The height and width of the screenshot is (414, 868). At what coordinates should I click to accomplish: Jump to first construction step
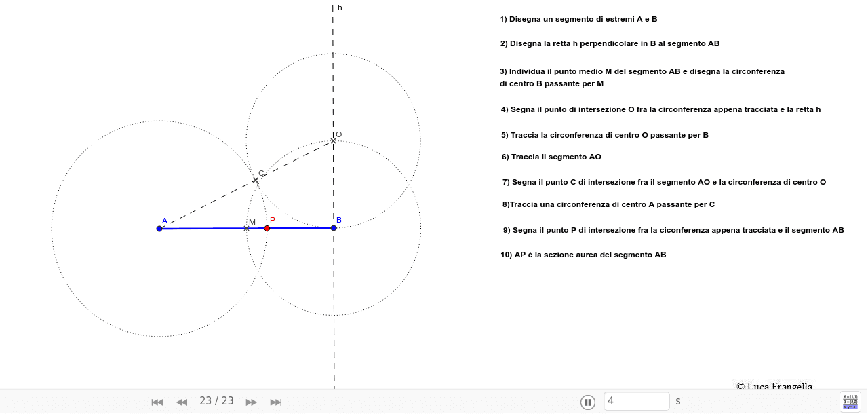point(157,402)
